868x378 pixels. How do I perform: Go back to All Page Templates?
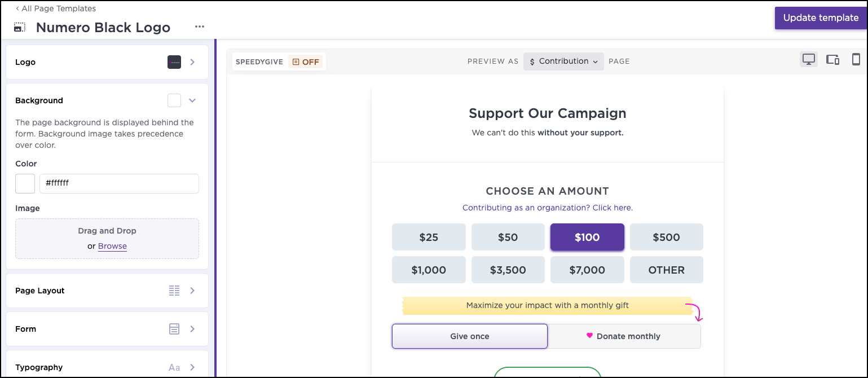(x=56, y=8)
